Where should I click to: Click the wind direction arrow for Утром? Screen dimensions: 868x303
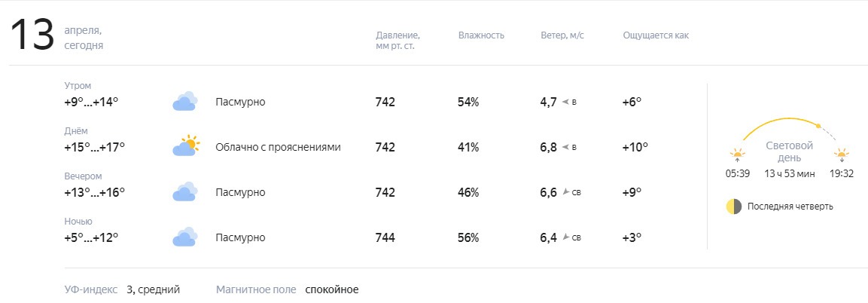tap(565, 103)
